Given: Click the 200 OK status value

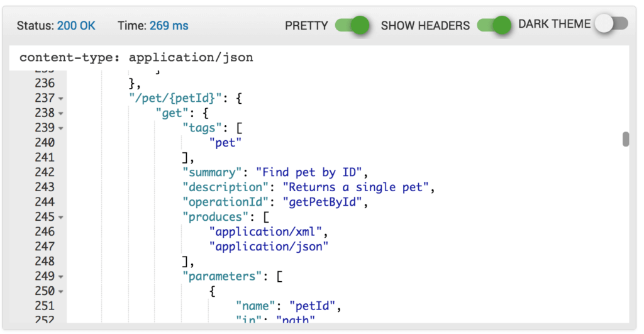Looking at the screenshot, I should [76, 25].
